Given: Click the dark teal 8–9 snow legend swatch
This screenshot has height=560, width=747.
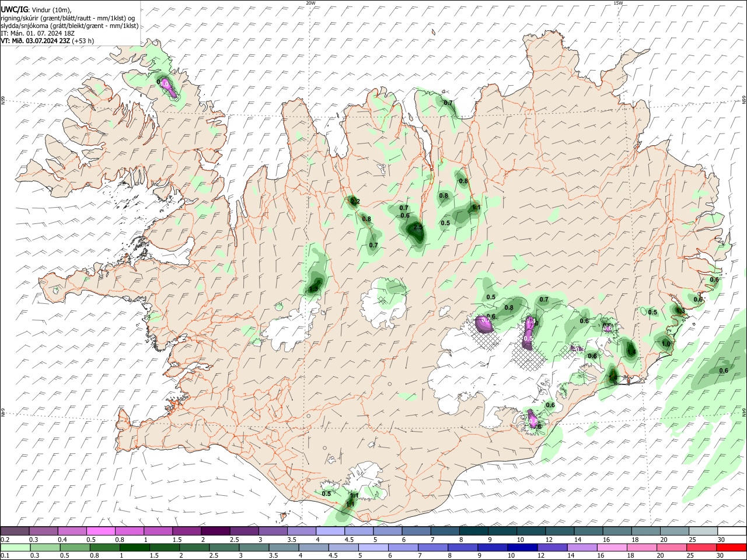Looking at the screenshot, I should pyautogui.click(x=474, y=531).
